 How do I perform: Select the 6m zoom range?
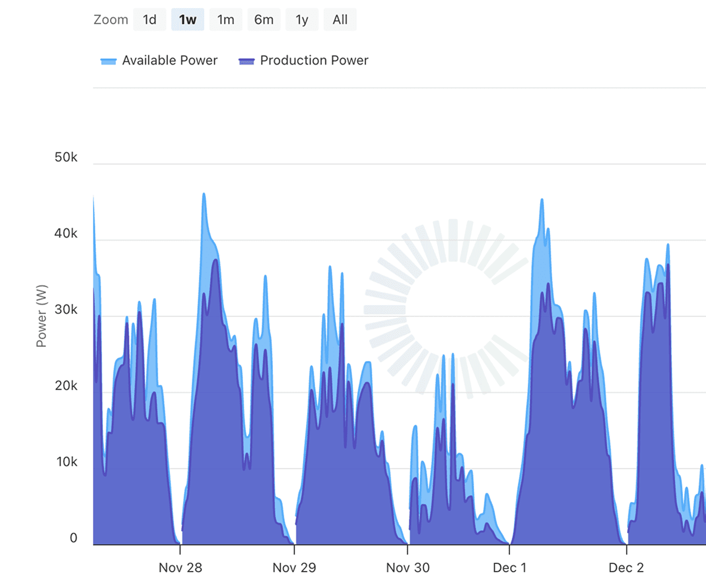(264, 19)
